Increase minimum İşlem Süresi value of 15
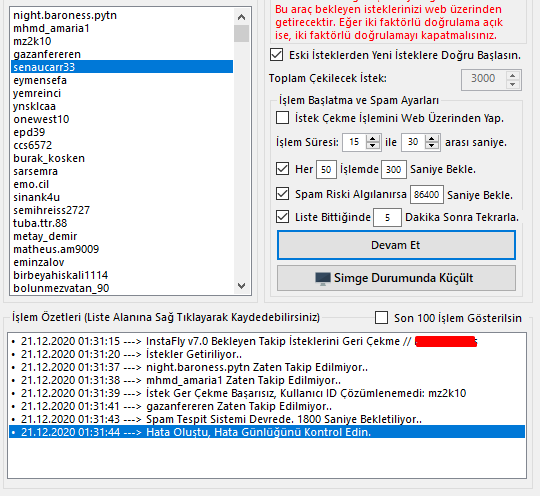 tap(372, 139)
